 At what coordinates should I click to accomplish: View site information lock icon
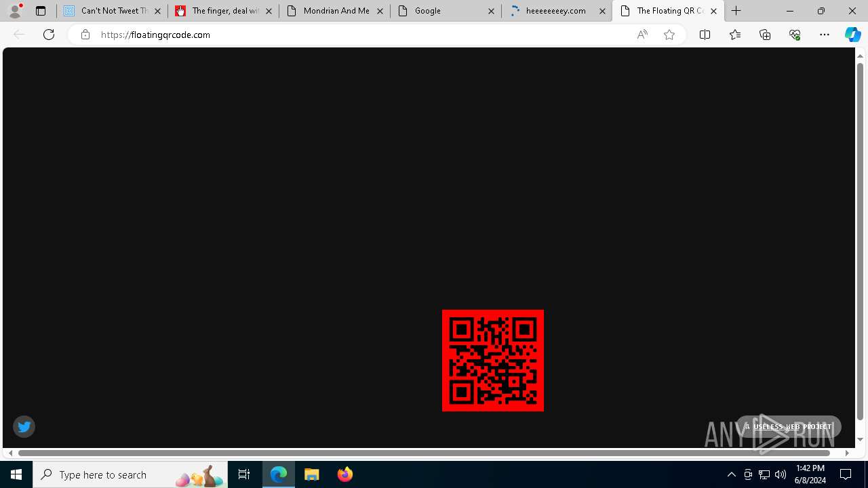point(85,35)
